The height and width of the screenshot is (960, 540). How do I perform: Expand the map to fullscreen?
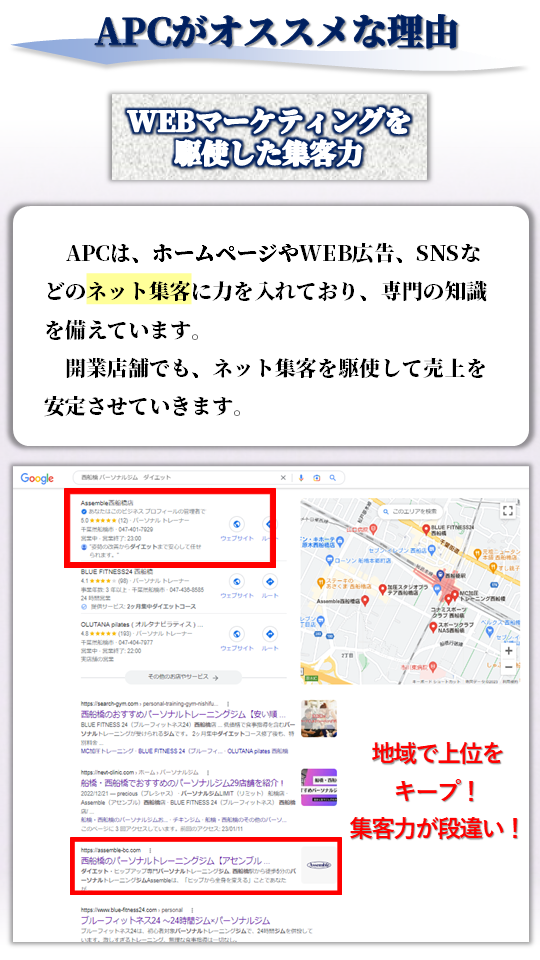click(x=508, y=511)
